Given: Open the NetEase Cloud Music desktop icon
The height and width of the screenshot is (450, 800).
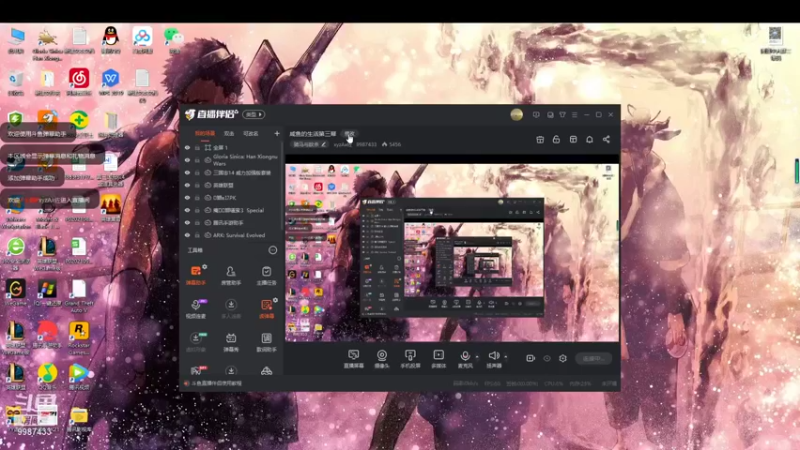Looking at the screenshot, I should tap(79, 82).
